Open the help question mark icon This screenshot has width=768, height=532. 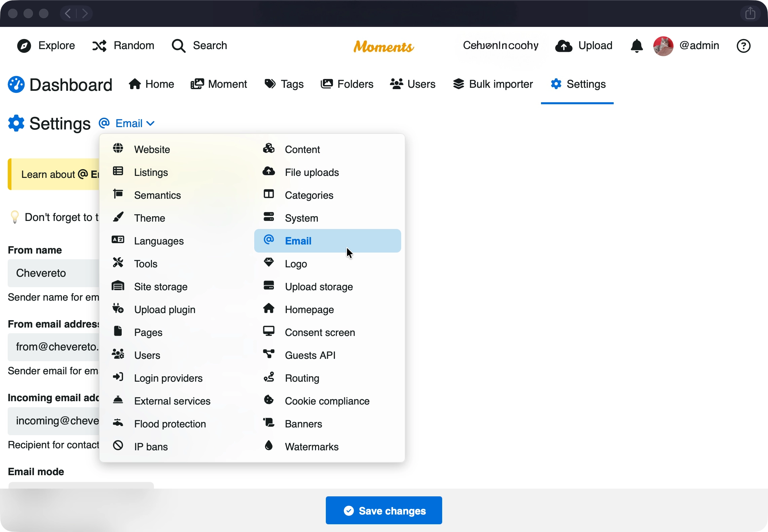point(743,46)
